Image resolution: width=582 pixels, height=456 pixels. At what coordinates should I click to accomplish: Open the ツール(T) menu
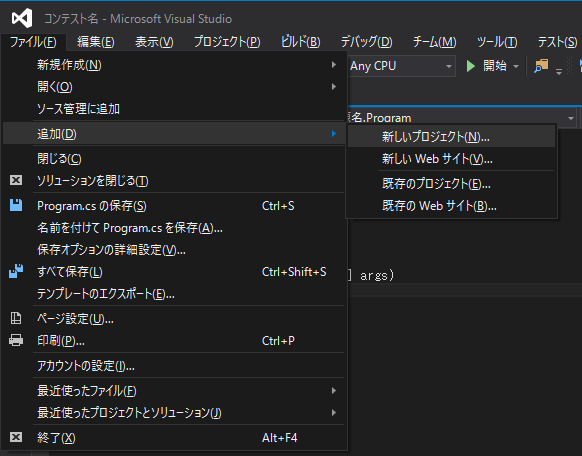pos(497,42)
